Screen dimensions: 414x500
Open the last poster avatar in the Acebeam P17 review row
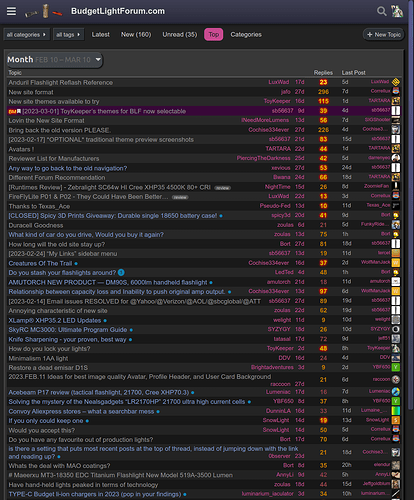click(396, 392)
